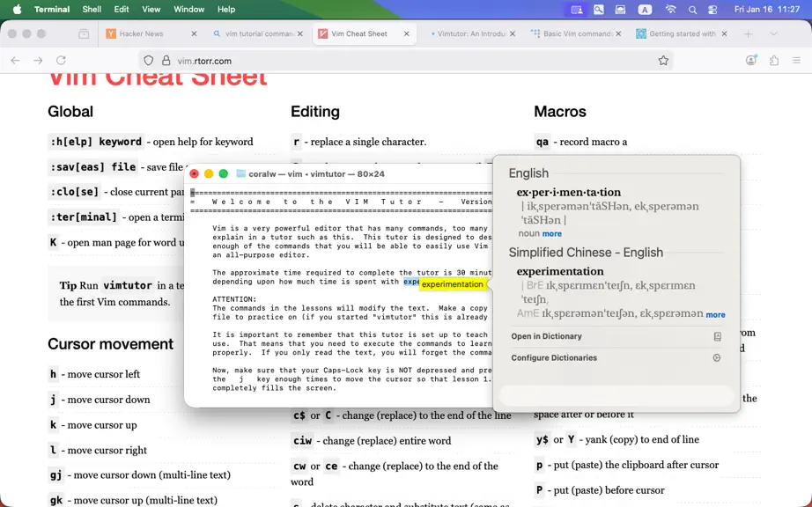The image size is (812, 507).
Task: Click the tracking protection shield icon
Action: tap(149, 61)
